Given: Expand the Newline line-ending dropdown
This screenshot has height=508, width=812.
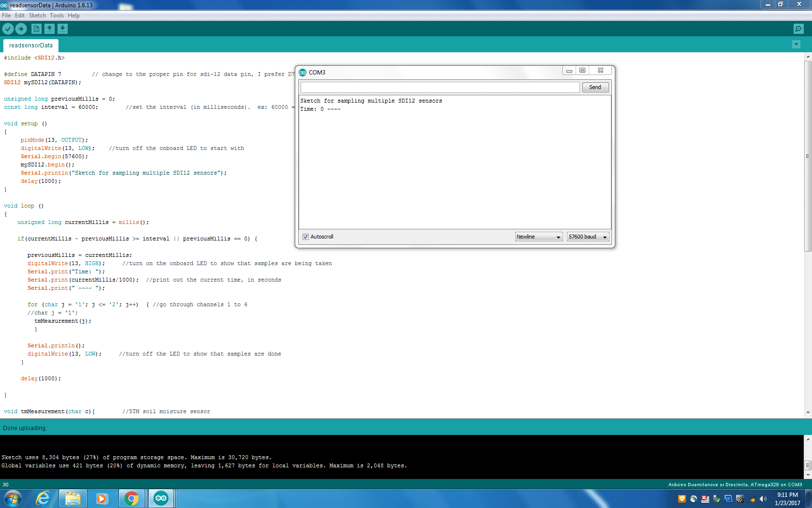Looking at the screenshot, I should pos(538,237).
